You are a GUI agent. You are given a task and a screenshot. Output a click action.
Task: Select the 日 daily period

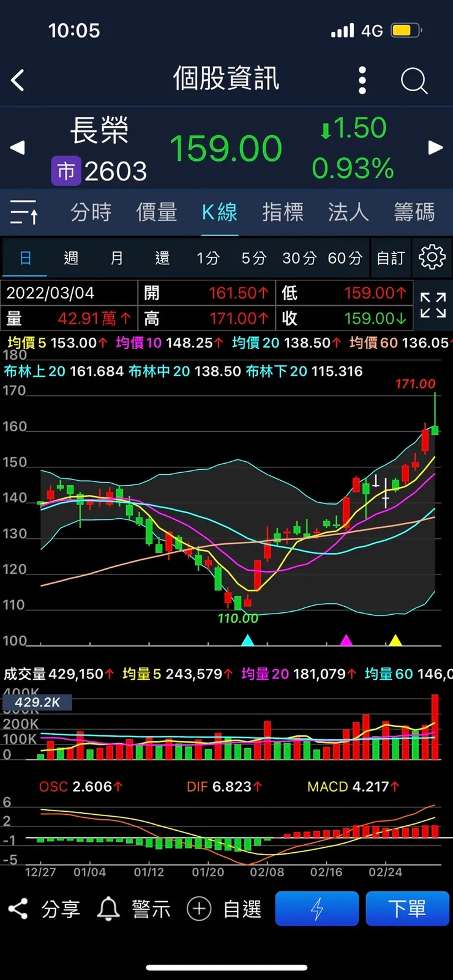click(25, 258)
